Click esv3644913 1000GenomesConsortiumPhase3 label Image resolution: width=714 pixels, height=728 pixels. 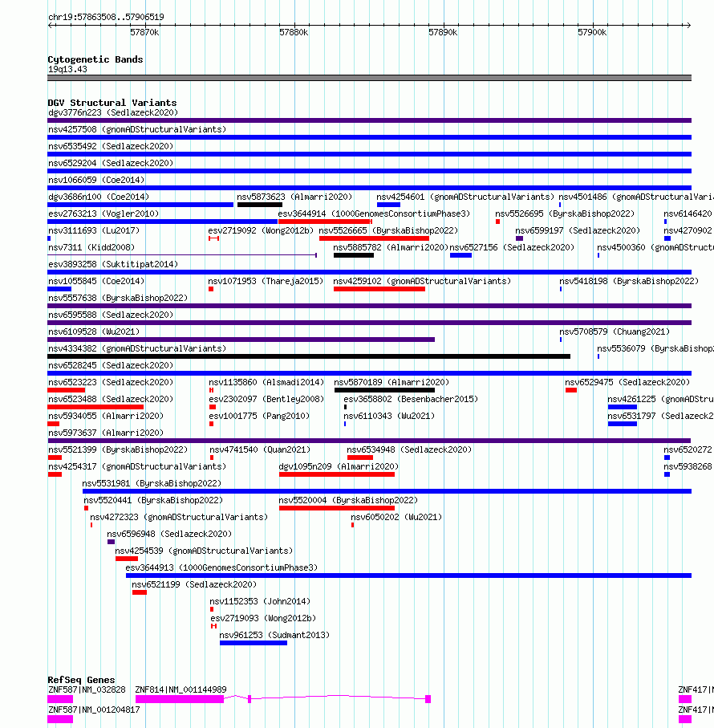[221, 567]
